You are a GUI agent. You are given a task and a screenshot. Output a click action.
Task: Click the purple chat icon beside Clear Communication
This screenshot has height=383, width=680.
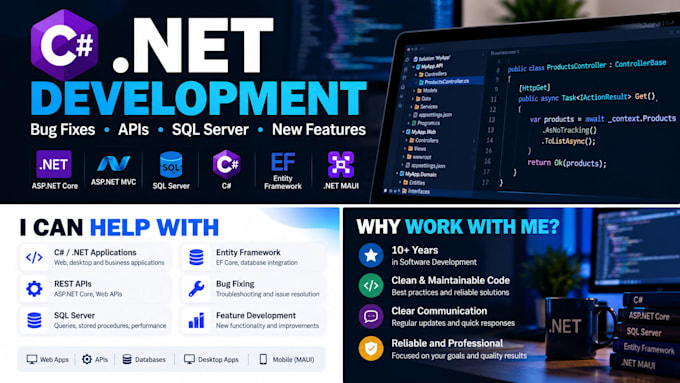(x=371, y=316)
